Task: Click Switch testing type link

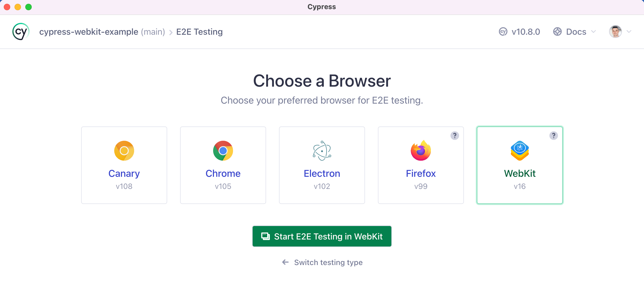Action: pos(322,262)
